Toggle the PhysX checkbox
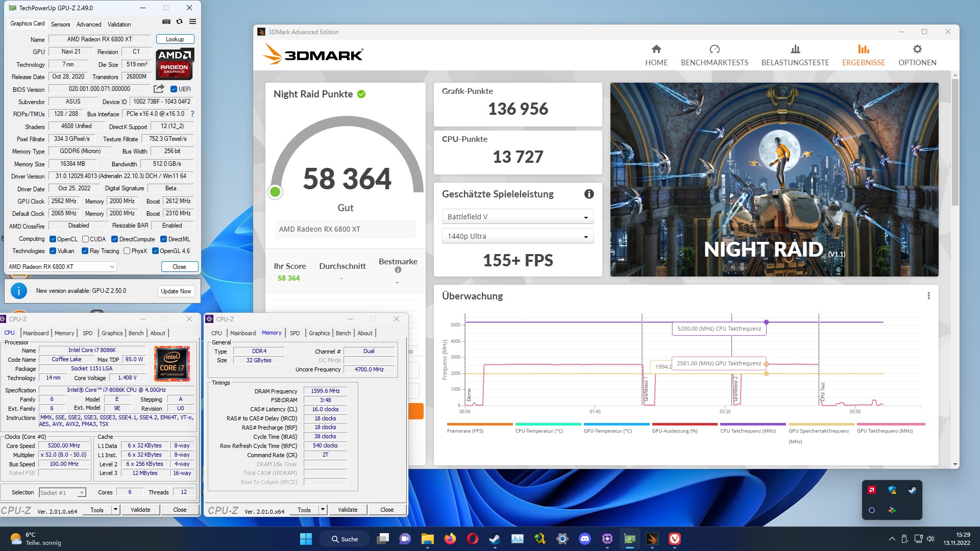Image resolution: width=980 pixels, height=551 pixels. [127, 251]
